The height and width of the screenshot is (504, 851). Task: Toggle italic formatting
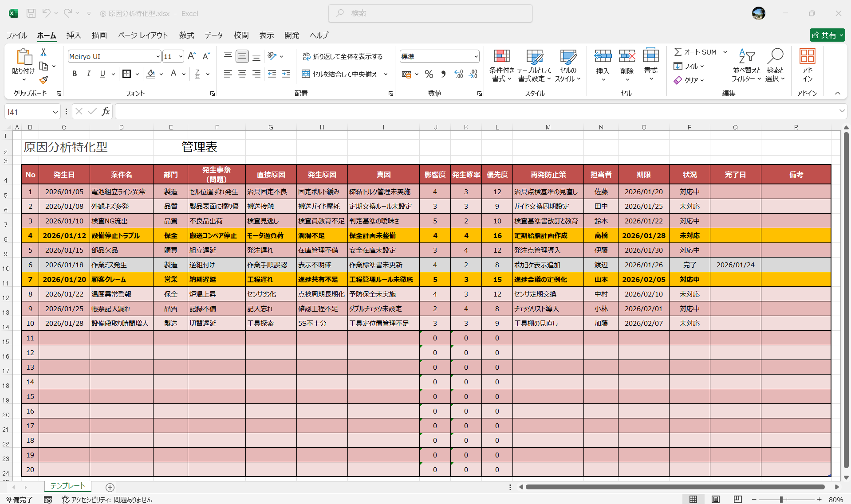pyautogui.click(x=88, y=74)
